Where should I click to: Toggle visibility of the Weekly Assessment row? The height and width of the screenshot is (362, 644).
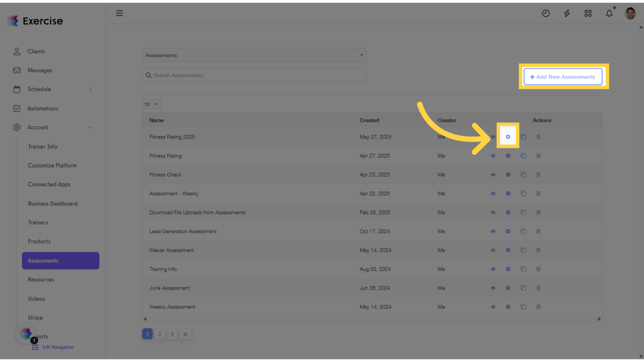pyautogui.click(x=493, y=306)
